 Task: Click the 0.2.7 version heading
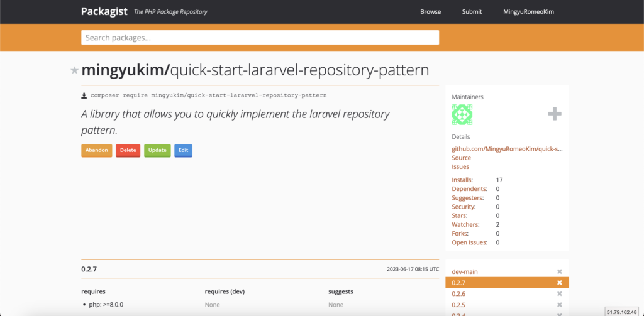click(89, 270)
